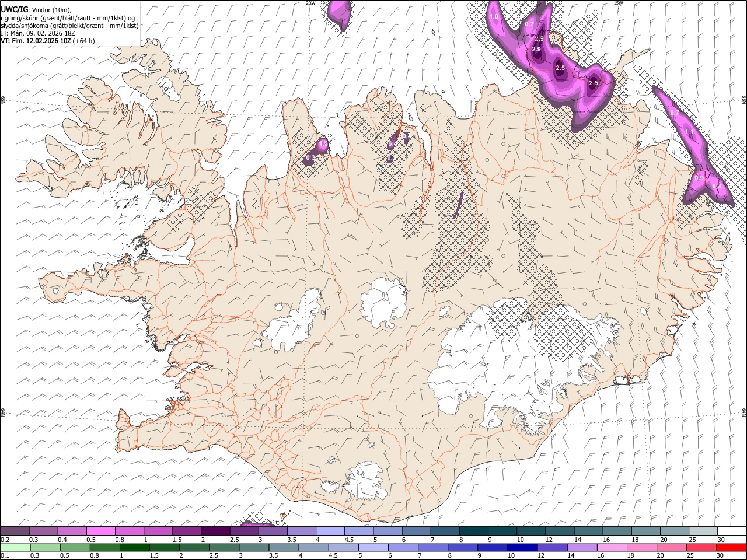Select the bright pink 0.5 swatch in top scale

pos(101,531)
